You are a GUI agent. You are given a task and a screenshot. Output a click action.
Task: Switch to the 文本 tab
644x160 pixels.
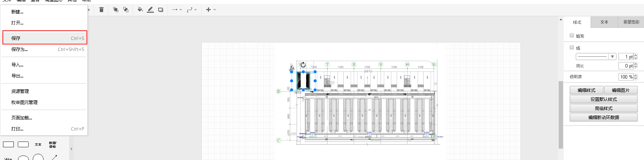pyautogui.click(x=604, y=22)
